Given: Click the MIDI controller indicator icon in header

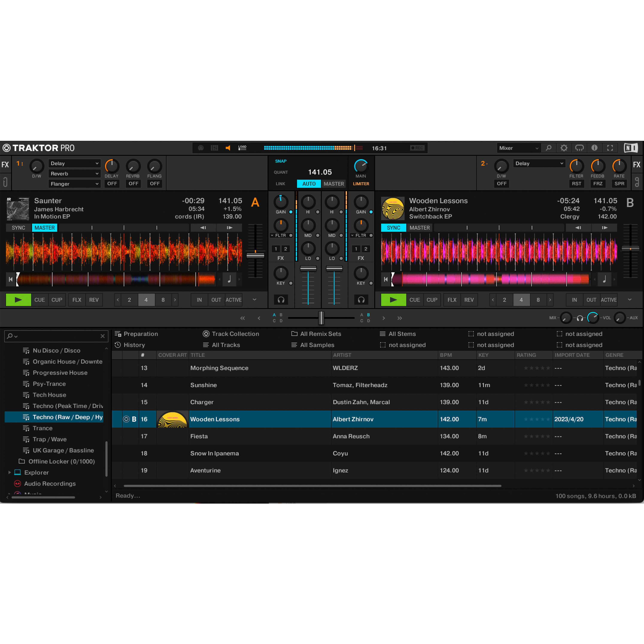Looking at the screenshot, I should tap(201, 148).
